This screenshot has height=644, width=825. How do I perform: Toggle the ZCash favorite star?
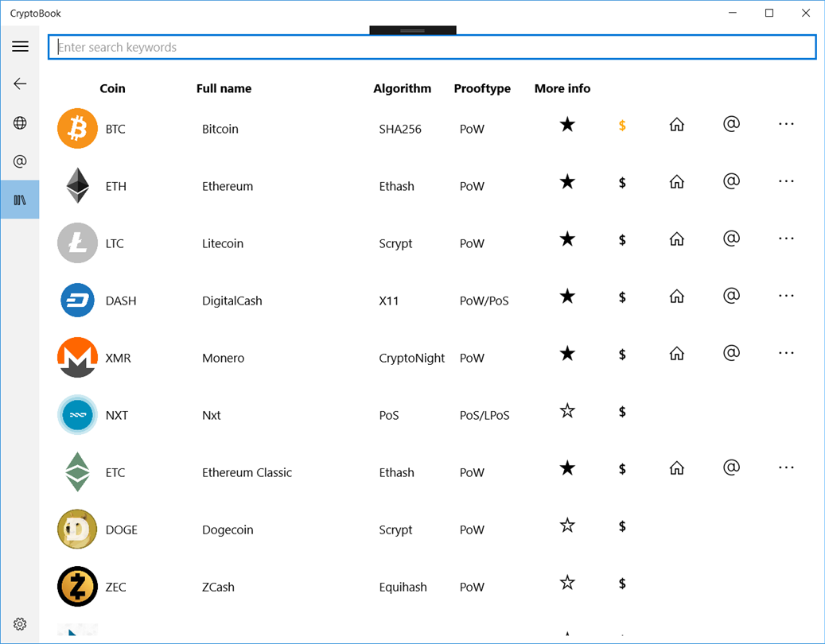pyautogui.click(x=567, y=583)
